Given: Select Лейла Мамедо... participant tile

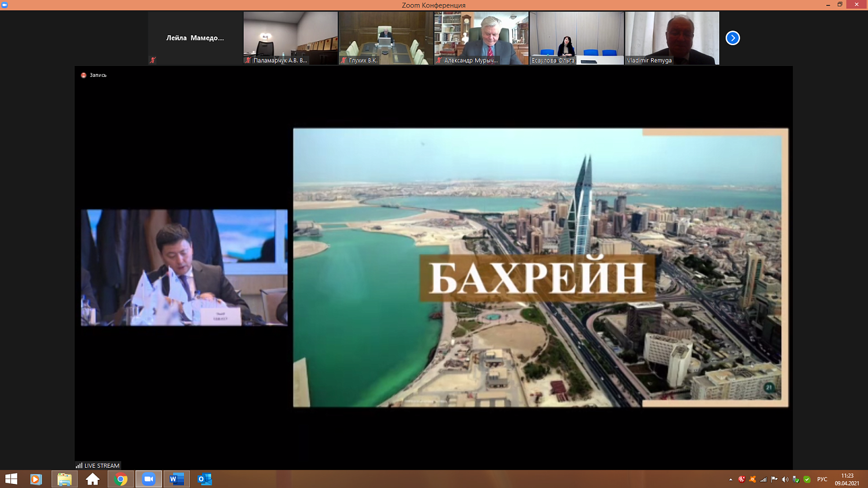Looking at the screenshot, I should pyautogui.click(x=195, y=38).
